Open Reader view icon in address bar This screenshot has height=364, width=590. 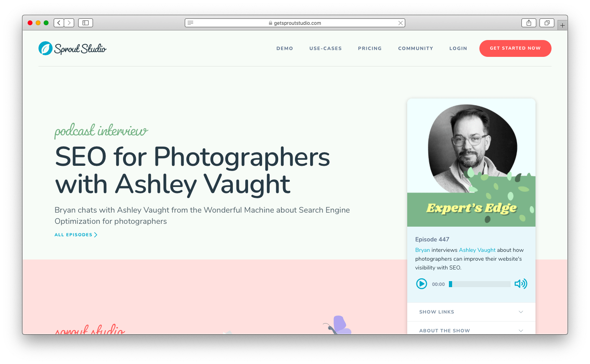click(190, 23)
